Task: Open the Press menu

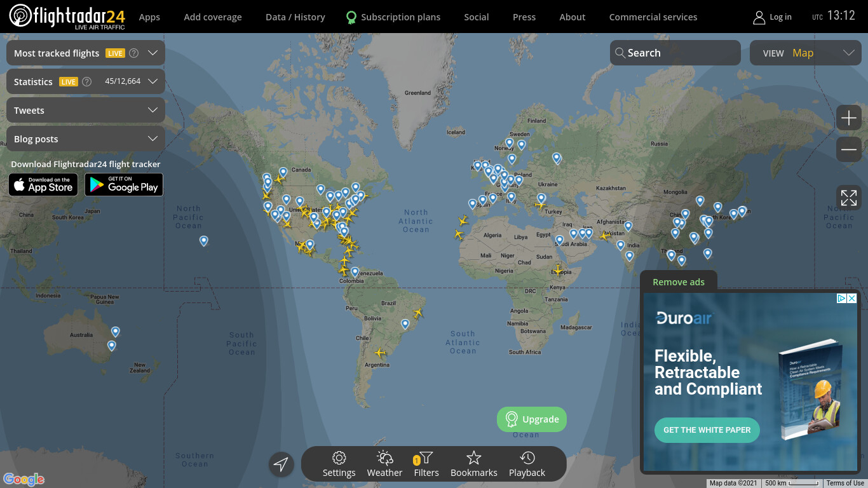Action: [x=524, y=17]
